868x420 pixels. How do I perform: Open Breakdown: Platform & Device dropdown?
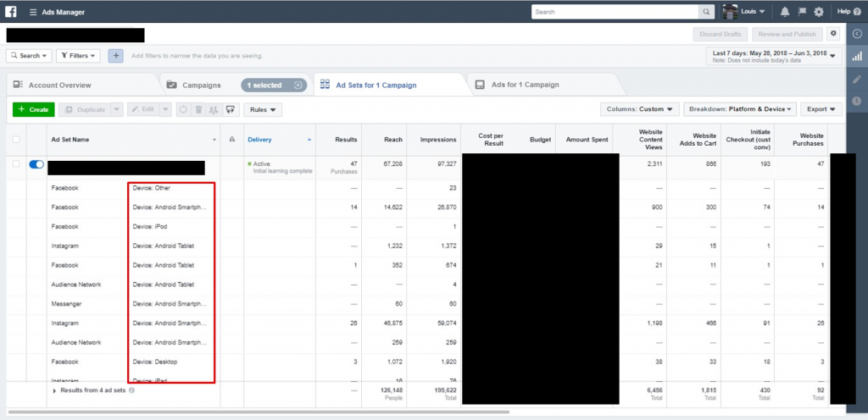740,109
